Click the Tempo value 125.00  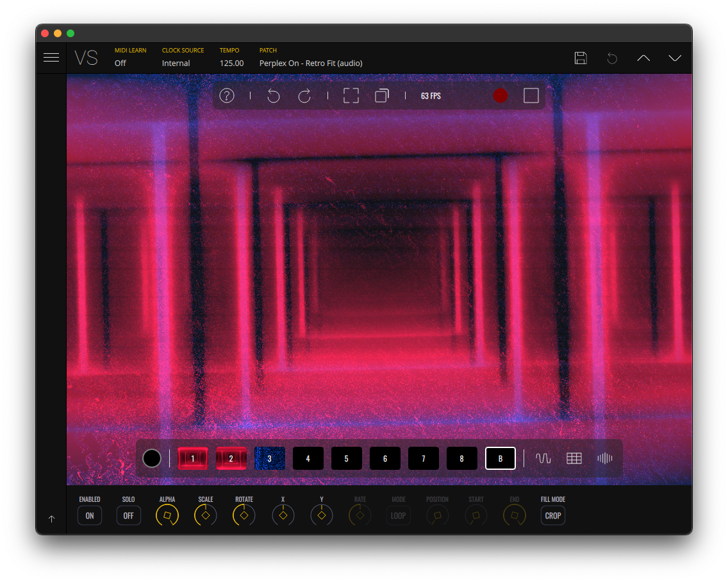pyautogui.click(x=231, y=63)
